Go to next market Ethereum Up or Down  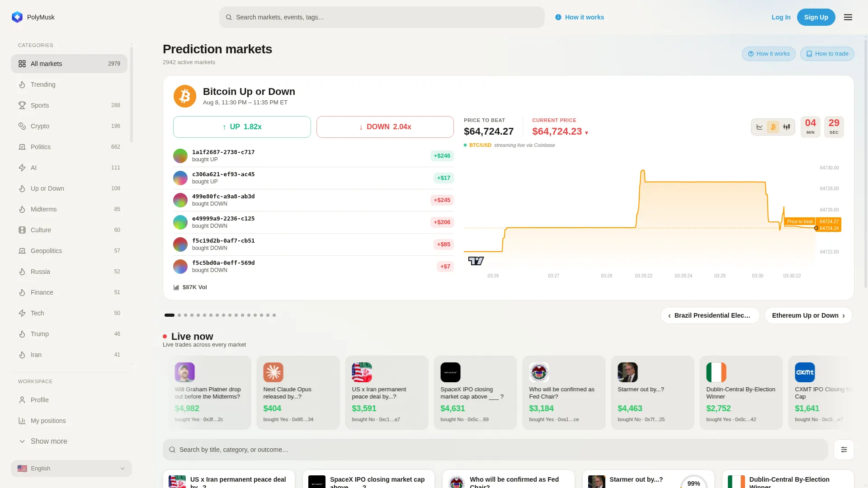coord(808,315)
